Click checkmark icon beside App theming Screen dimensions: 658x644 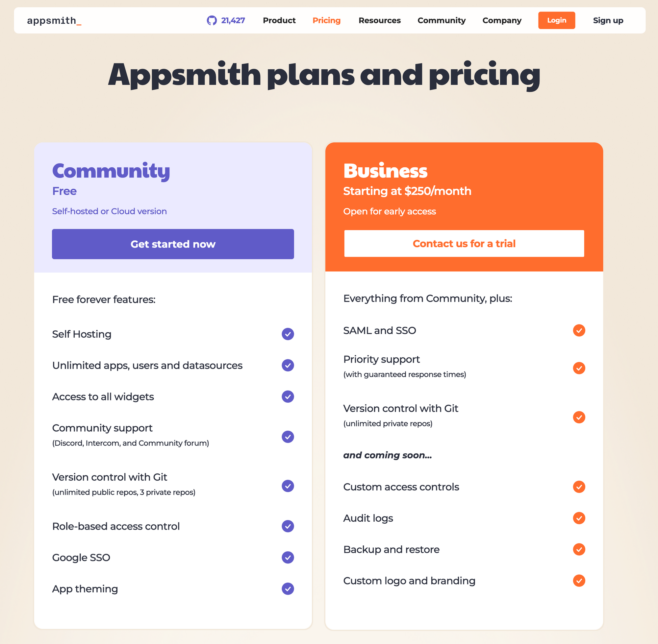tap(288, 588)
